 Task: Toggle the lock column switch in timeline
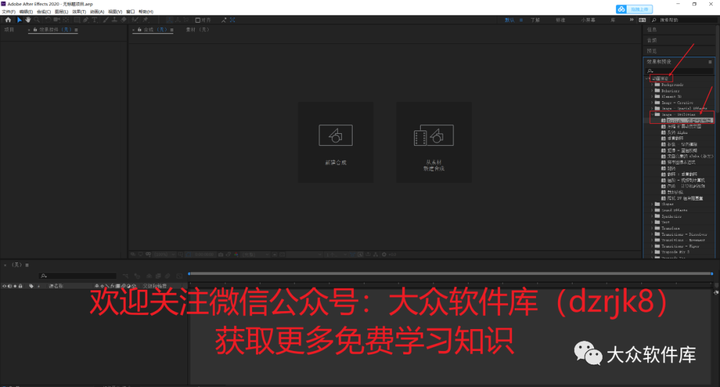tap(20, 286)
